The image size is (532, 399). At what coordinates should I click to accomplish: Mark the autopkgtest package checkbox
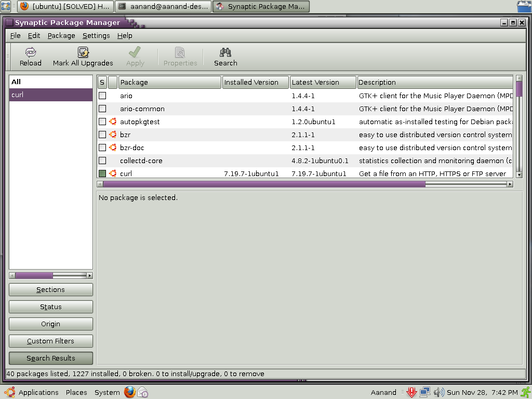point(102,122)
